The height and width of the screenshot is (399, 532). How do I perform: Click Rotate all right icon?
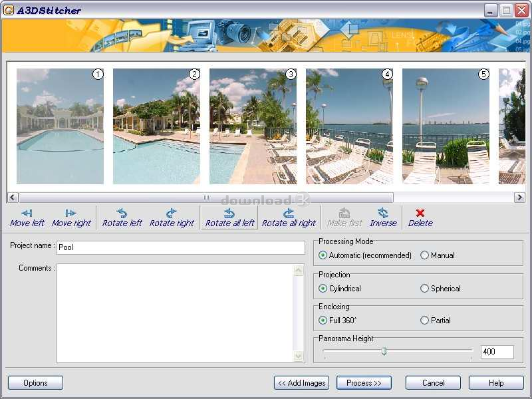pos(289,213)
